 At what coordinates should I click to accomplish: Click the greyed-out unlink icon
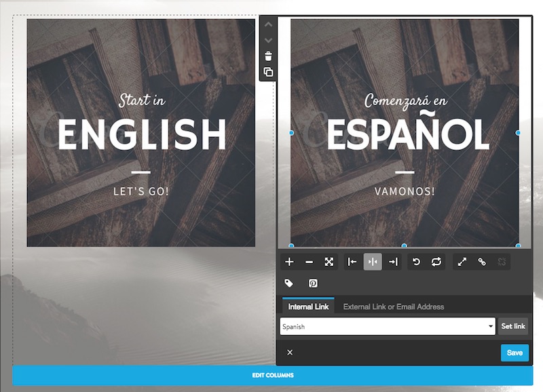[502, 262]
